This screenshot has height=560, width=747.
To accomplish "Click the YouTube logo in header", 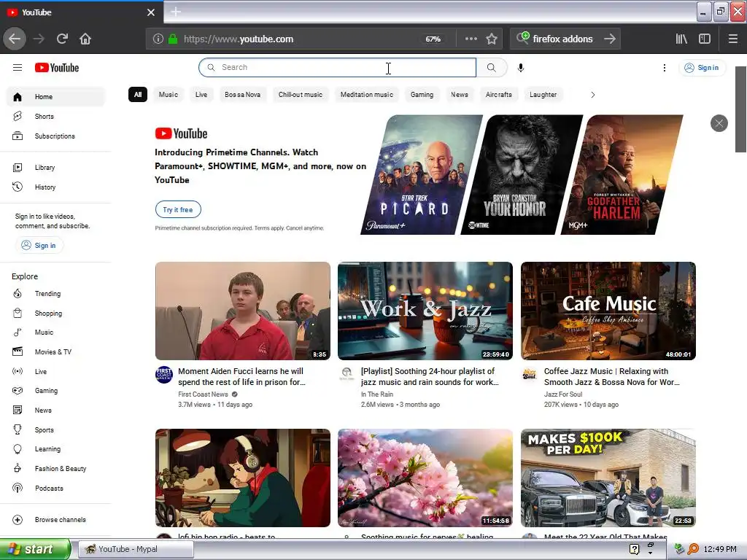I will click(x=57, y=68).
